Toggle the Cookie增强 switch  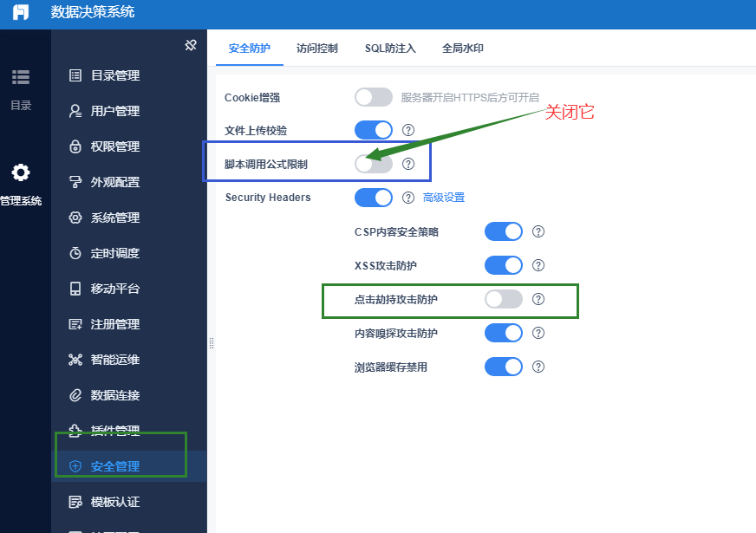point(374,97)
